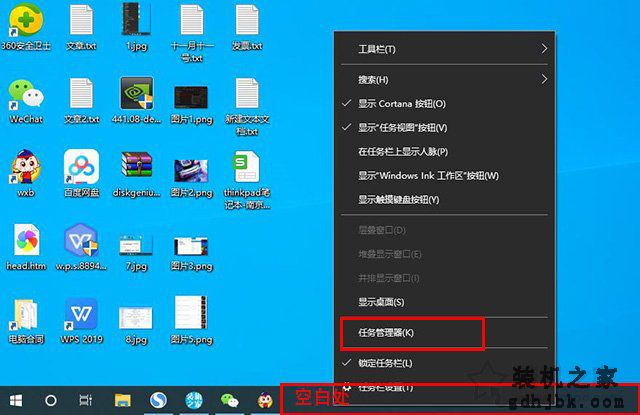Select the 1.jpg image file
The width and height of the screenshot is (640, 415).
click(136, 27)
